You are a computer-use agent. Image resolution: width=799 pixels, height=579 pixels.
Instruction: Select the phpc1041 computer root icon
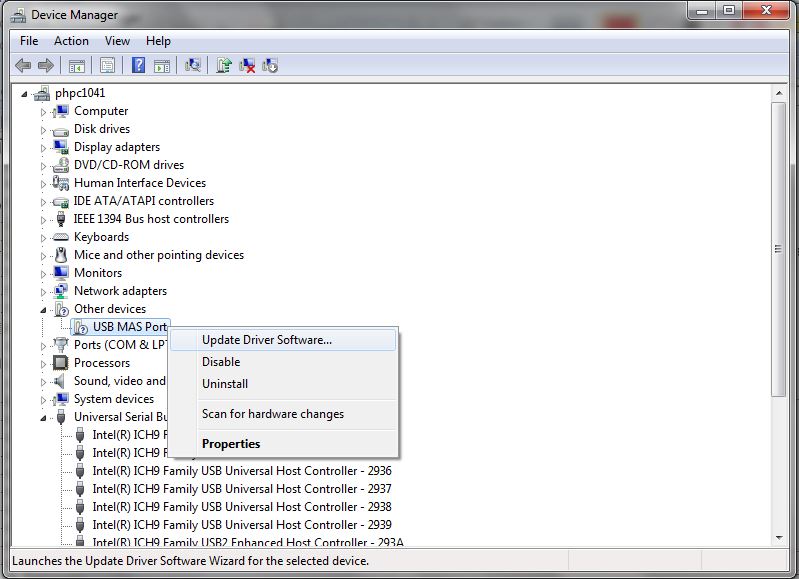[42, 93]
